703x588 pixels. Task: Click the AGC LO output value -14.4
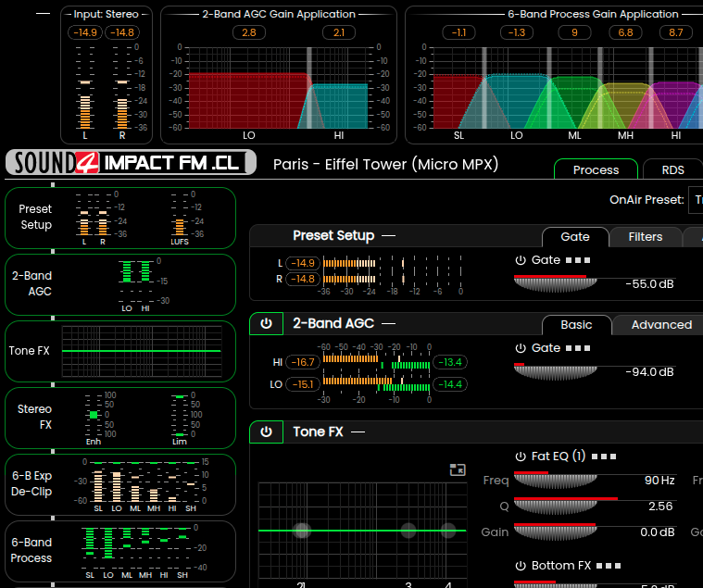coord(450,384)
